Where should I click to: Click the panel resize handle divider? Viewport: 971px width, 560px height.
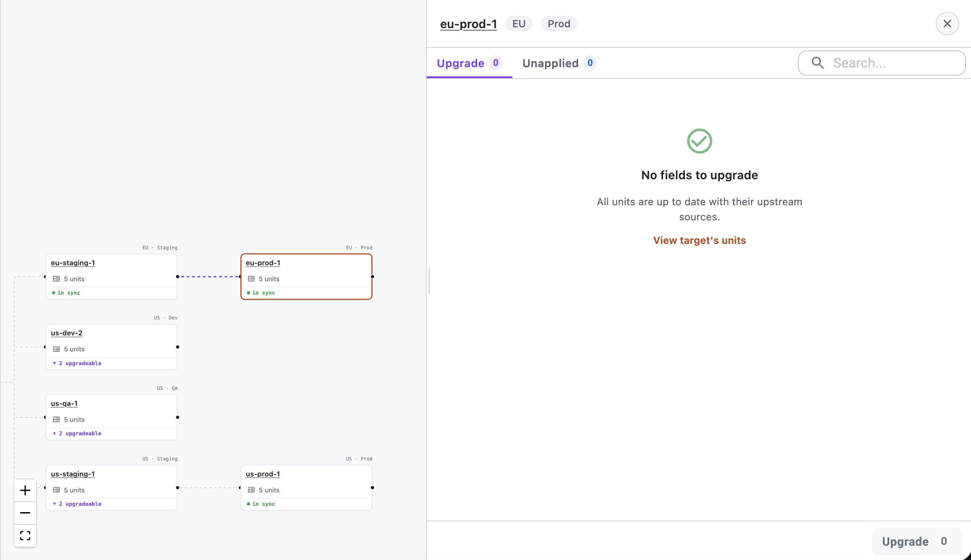coord(429,280)
